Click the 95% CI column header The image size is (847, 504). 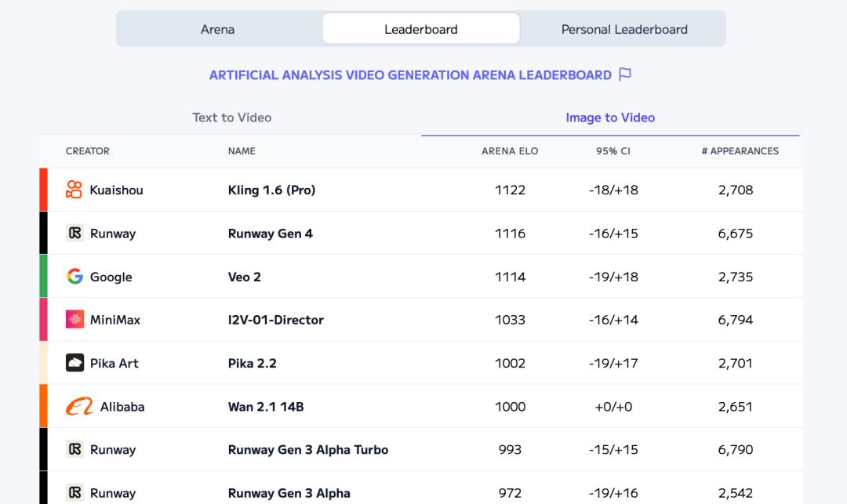coord(613,151)
